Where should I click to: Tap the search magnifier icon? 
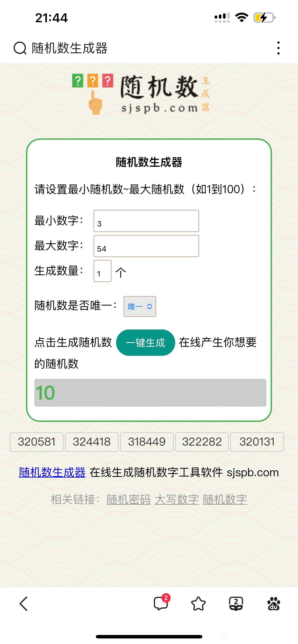coord(20,48)
